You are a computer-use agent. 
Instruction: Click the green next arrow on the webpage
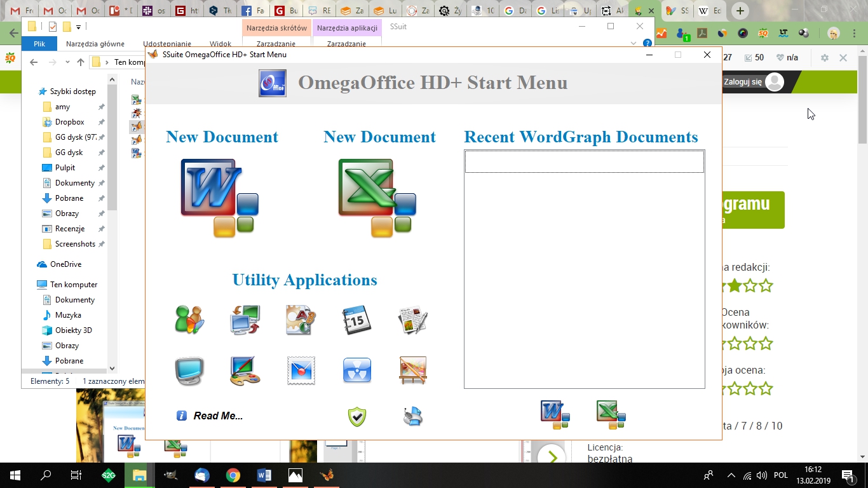tap(552, 457)
